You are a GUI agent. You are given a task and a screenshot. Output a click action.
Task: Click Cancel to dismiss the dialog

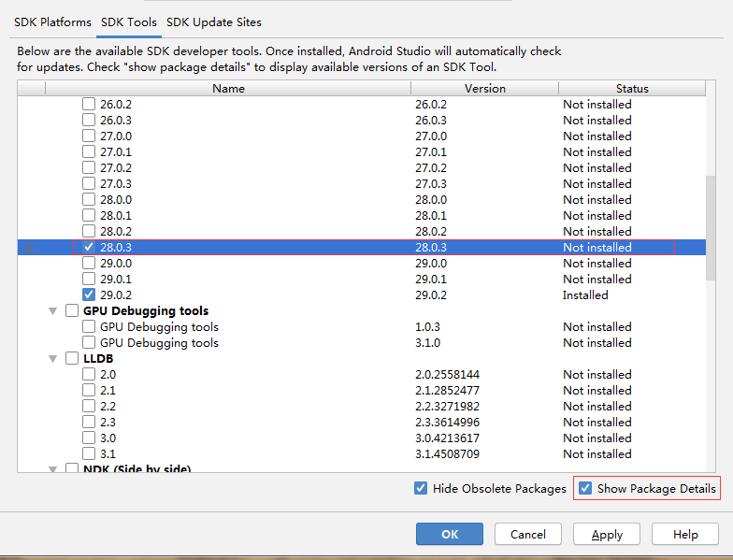(528, 535)
